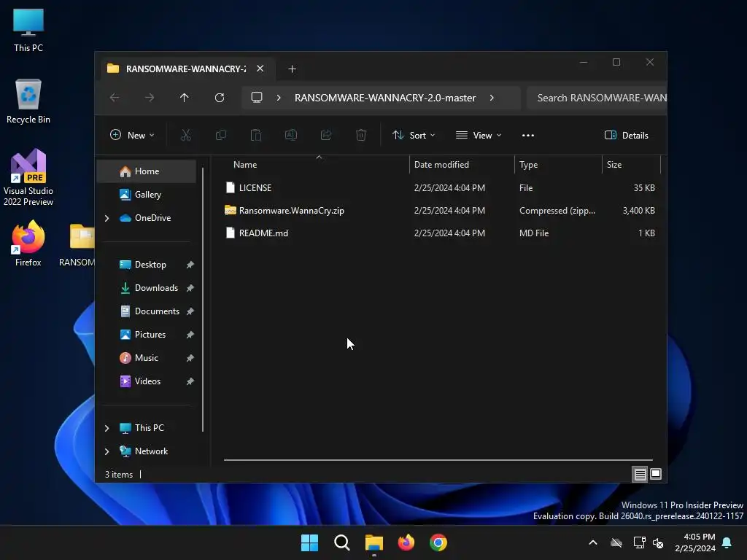The height and width of the screenshot is (560, 747).
Task: Go forward with the right arrow
Action: (150, 98)
